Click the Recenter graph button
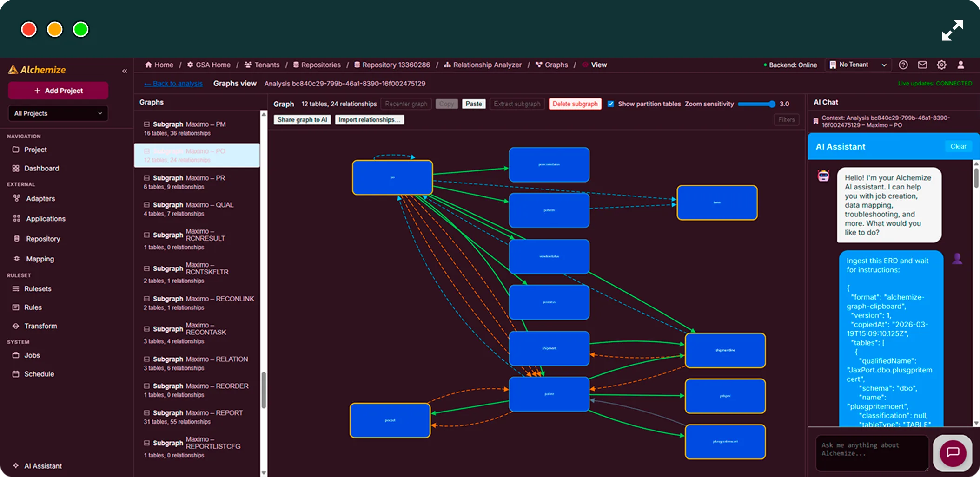 coord(406,104)
